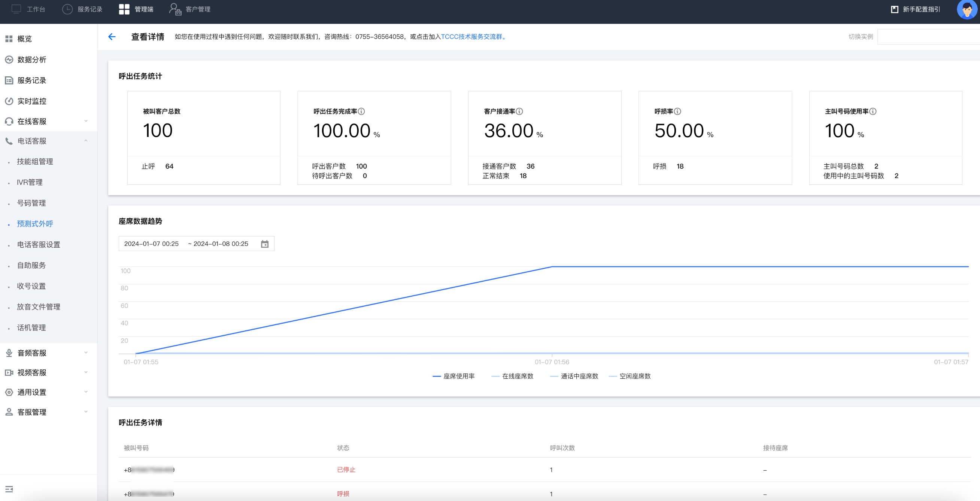980x501 pixels.
Task: Collapse sidebar using bottom menu icon
Action: pos(9,489)
